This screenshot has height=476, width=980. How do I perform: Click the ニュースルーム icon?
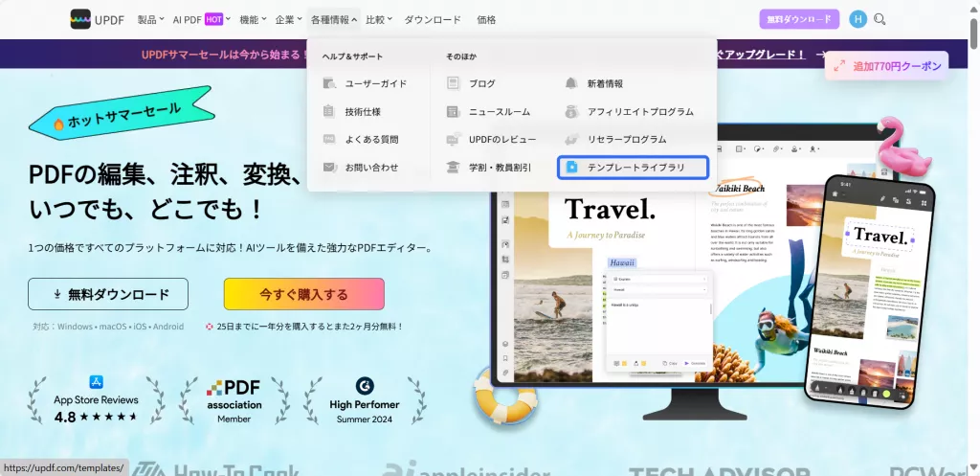tap(453, 111)
